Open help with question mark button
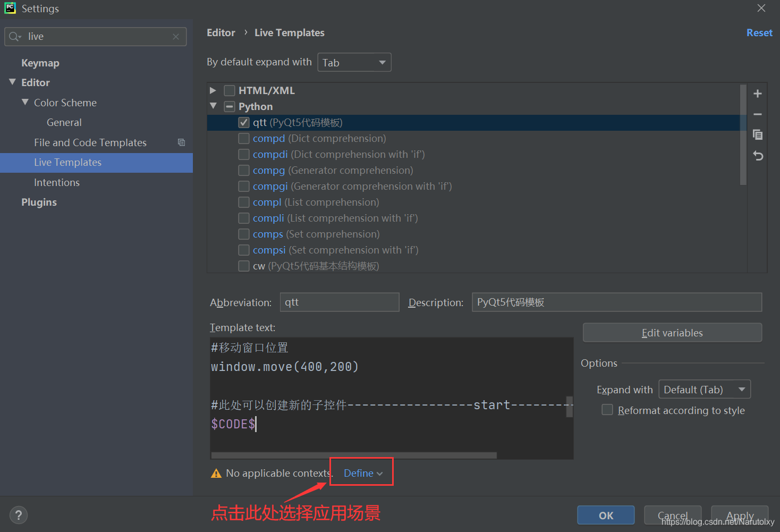 [x=19, y=515]
